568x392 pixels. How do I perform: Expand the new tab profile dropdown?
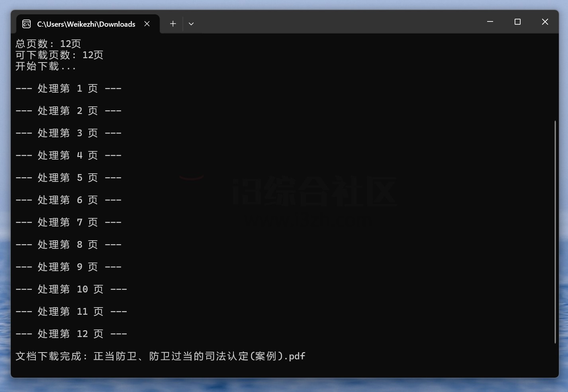pyautogui.click(x=191, y=24)
